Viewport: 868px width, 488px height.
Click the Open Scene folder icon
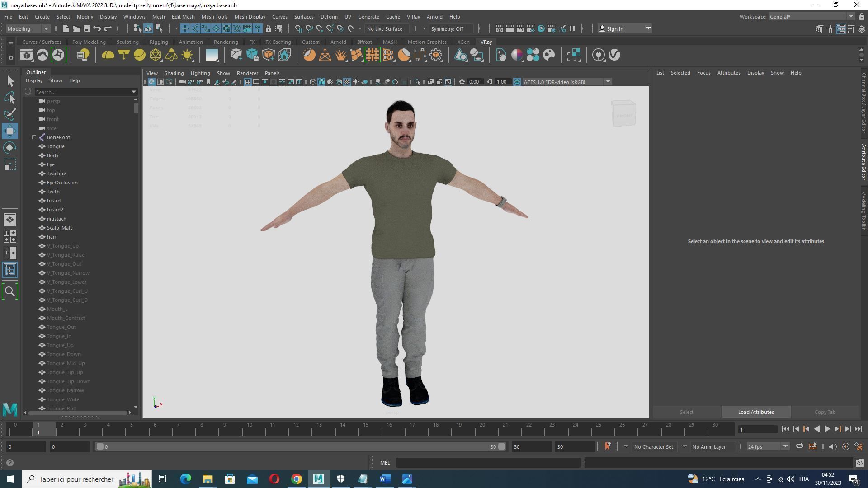point(76,28)
